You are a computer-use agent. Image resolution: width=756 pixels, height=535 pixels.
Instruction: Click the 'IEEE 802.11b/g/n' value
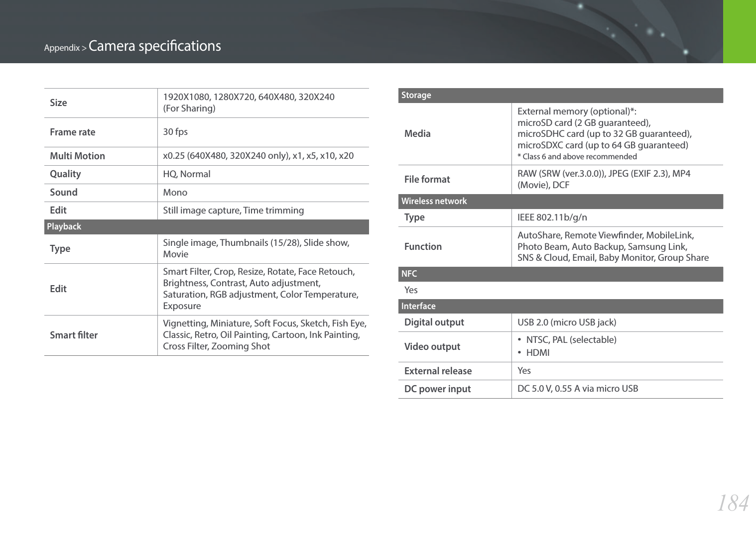click(x=552, y=217)
